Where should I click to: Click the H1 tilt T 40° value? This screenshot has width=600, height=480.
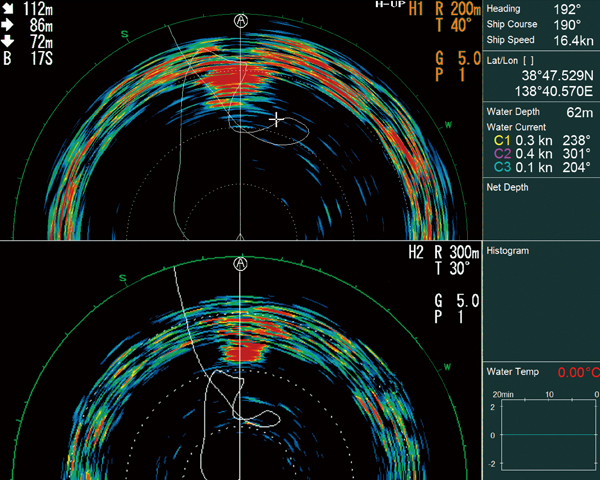coord(454,26)
